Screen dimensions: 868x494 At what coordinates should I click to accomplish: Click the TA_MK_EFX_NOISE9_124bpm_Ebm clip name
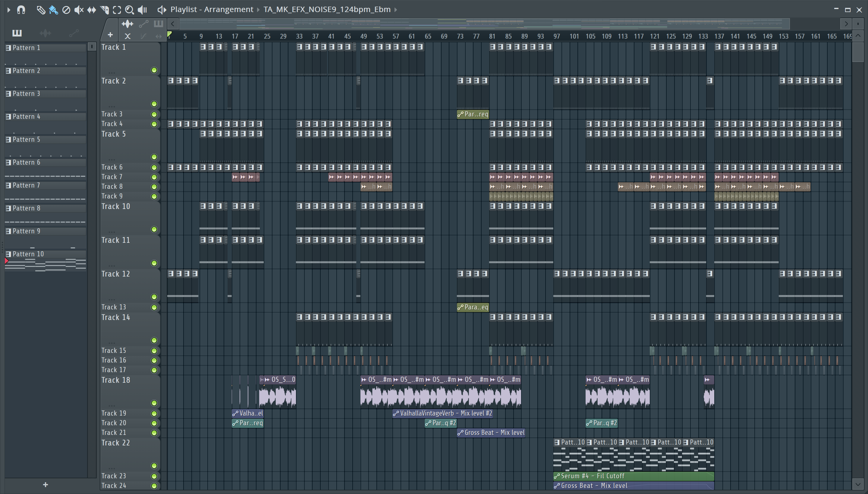327,10
